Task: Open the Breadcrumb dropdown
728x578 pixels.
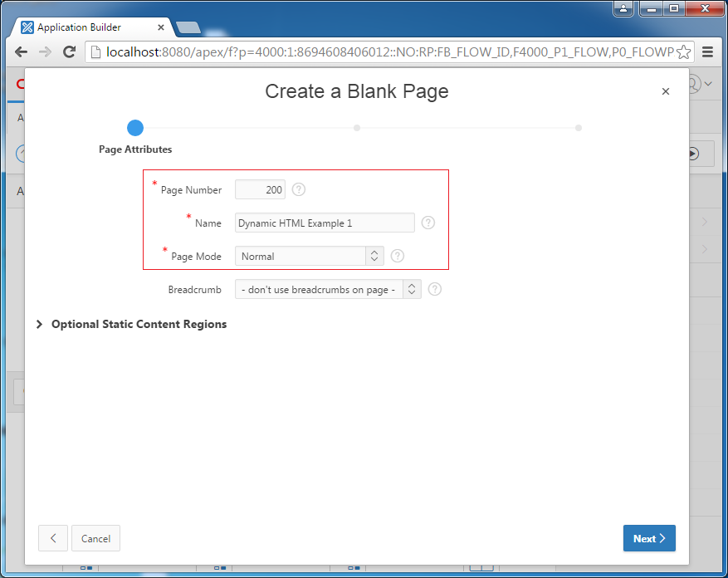Action: [328, 289]
